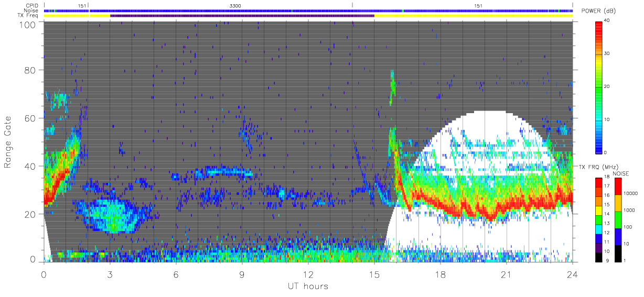Click the 1000 label on noise legend
644x297 pixels.
point(629,210)
